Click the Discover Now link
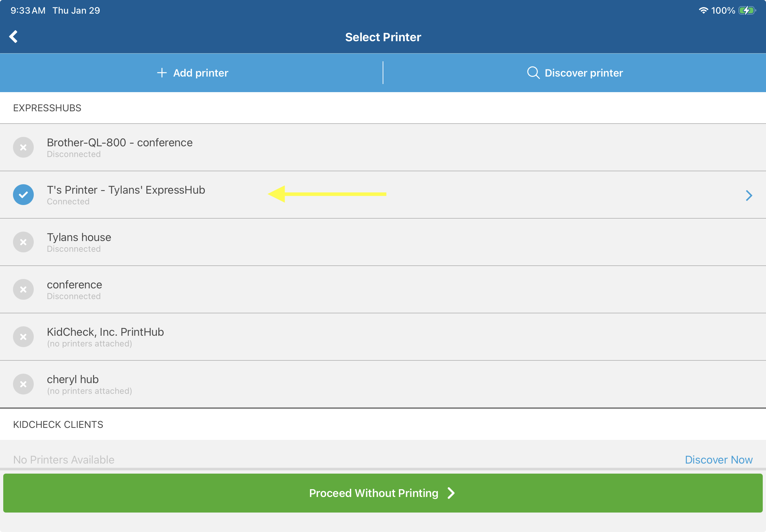The width and height of the screenshot is (766, 532). [718, 460]
